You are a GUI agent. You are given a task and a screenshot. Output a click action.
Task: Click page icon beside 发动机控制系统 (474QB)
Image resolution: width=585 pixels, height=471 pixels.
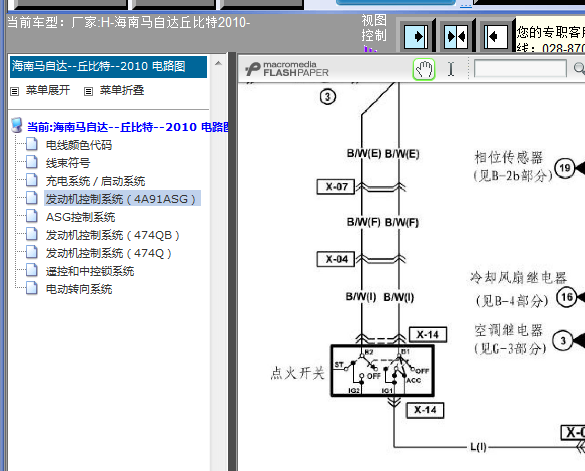tap(32, 234)
